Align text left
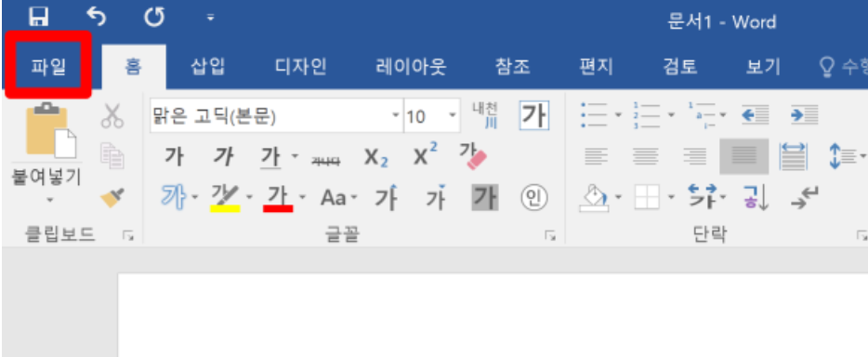This screenshot has height=357, width=868. tap(596, 156)
